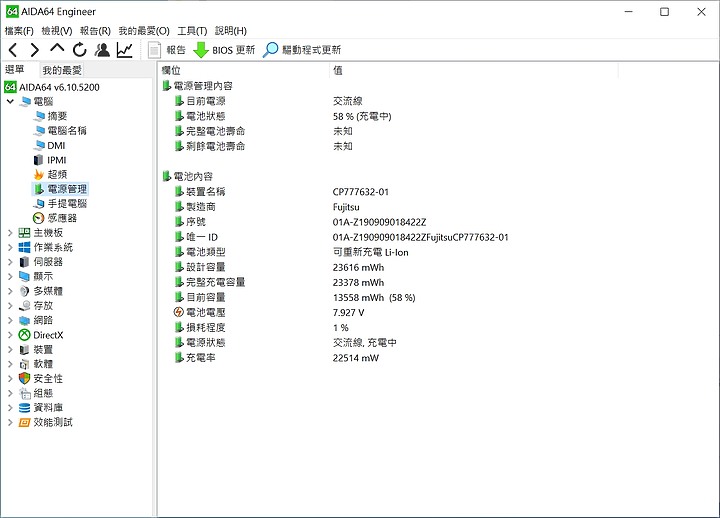This screenshot has width=720, height=518.
Task: Go back with the left arrow toolbar icon
Action: [x=13, y=50]
